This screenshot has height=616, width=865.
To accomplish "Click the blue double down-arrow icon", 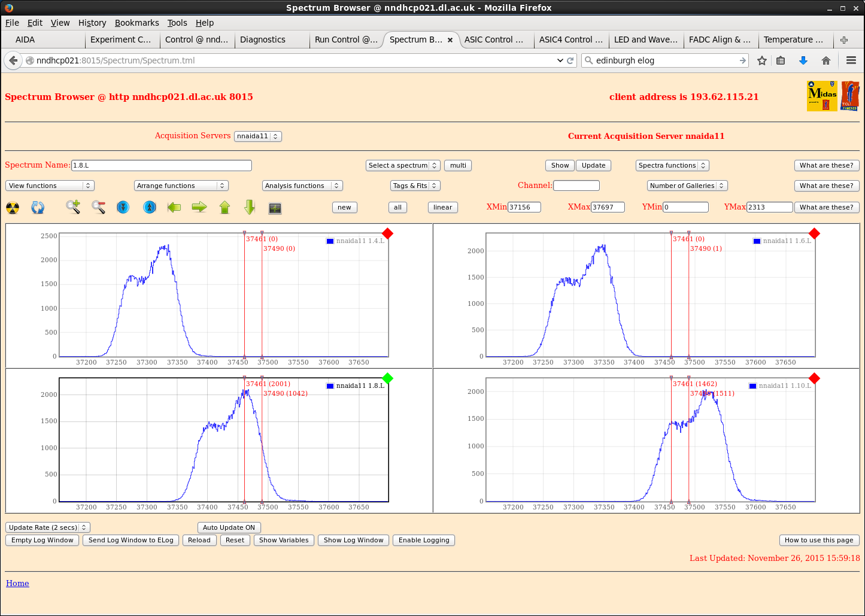I will coord(123,207).
